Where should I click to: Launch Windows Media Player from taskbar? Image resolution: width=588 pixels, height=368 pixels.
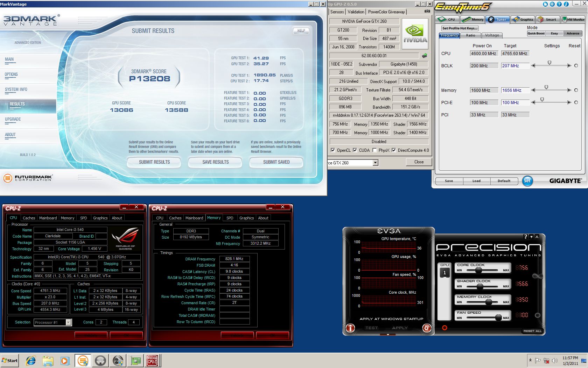click(65, 360)
